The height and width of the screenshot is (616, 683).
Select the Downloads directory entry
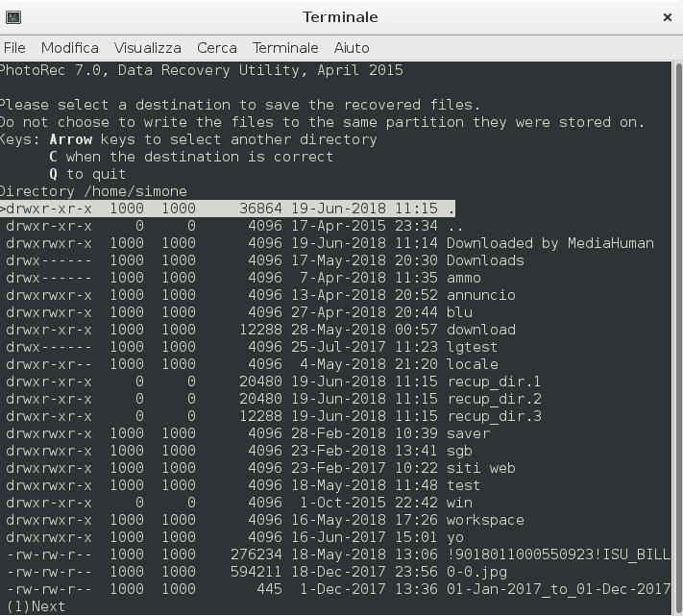pyautogui.click(x=485, y=260)
